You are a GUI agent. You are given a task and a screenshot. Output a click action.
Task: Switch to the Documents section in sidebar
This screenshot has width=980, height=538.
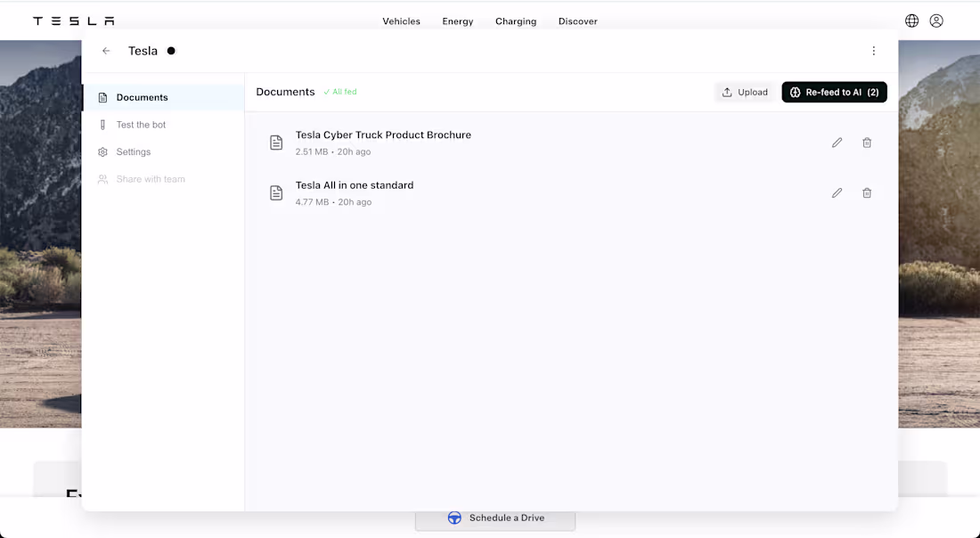point(143,97)
